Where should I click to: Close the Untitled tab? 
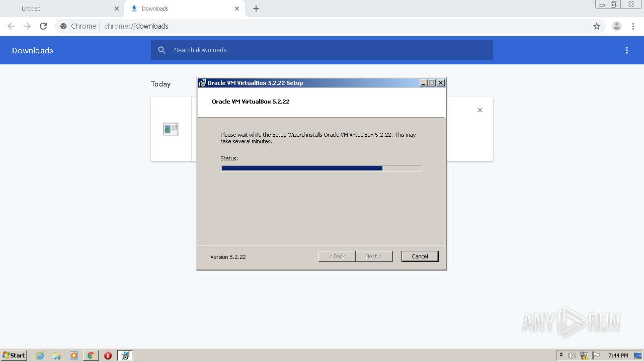pos(117,9)
